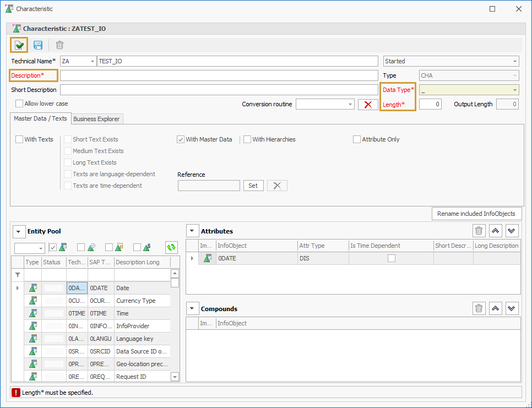Check Is Time Dependent for 0DATE attribute
Viewport: 532px width, 408px height.
[x=391, y=258]
